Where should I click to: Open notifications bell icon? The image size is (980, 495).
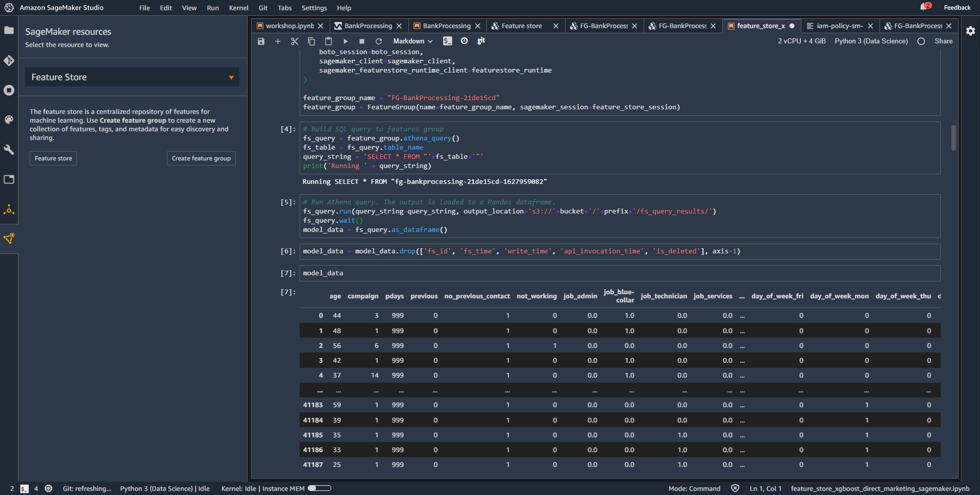(x=924, y=7)
